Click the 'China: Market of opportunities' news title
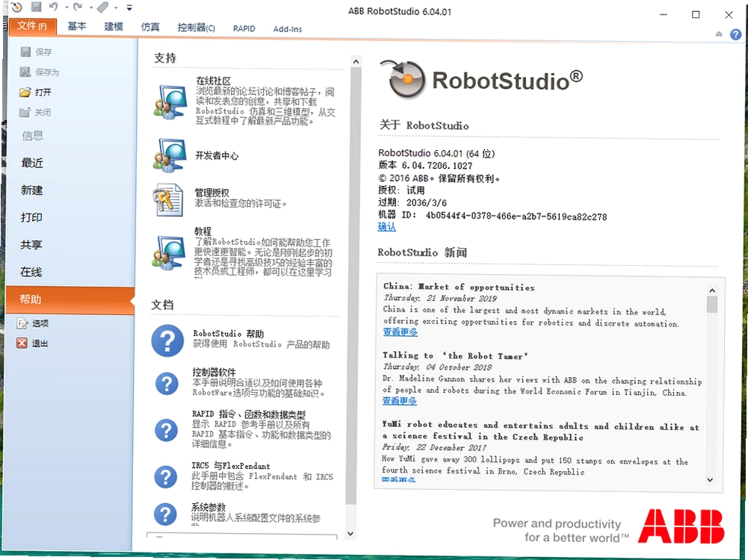This screenshot has width=748, height=560. (x=459, y=287)
